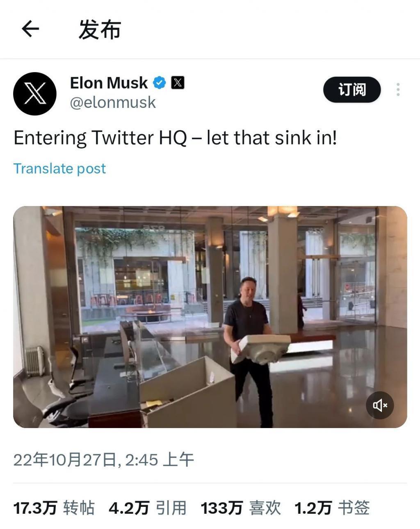View the 17.3万 转帖 reposts list
Screen dimensions: 420x529
54,508
